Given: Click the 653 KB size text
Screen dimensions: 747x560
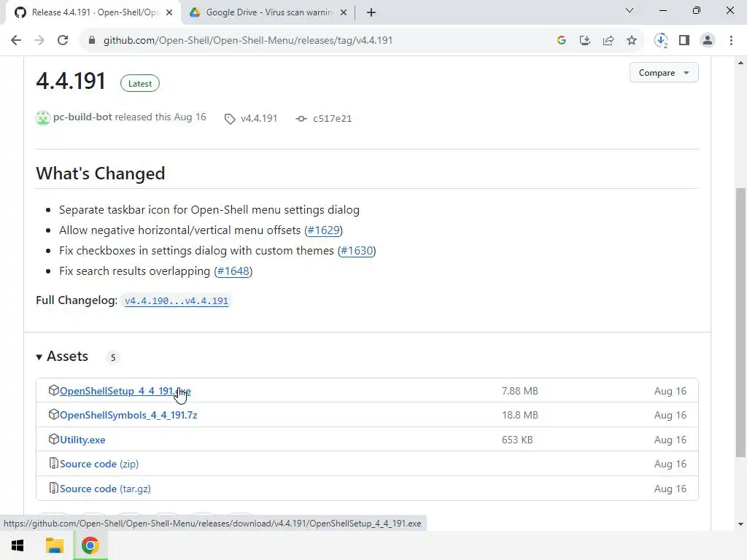Looking at the screenshot, I should coord(517,440).
